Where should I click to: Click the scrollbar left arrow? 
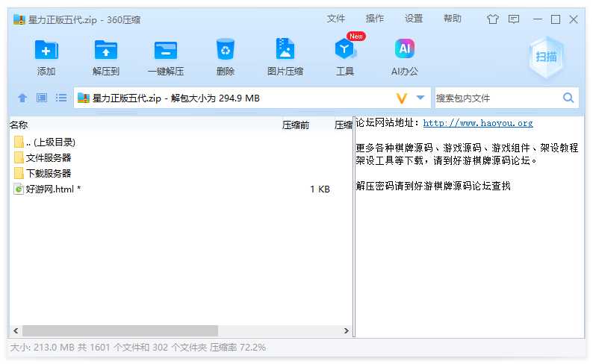click(x=16, y=330)
